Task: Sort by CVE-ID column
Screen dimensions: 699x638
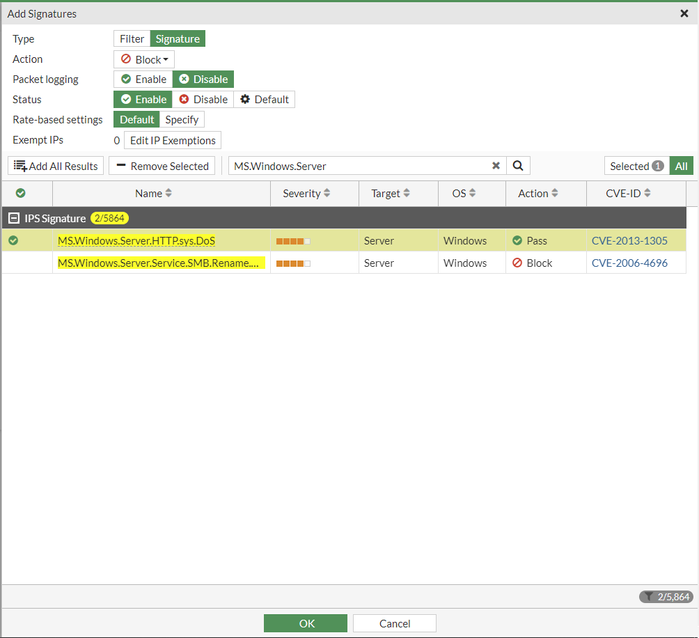Action: [x=628, y=193]
